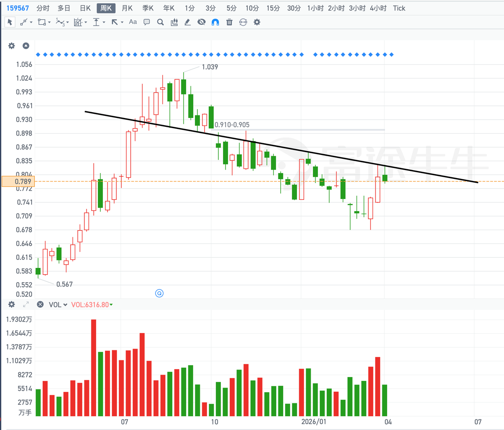
Task: Expand the vertical range tool options
Action: pos(104,22)
